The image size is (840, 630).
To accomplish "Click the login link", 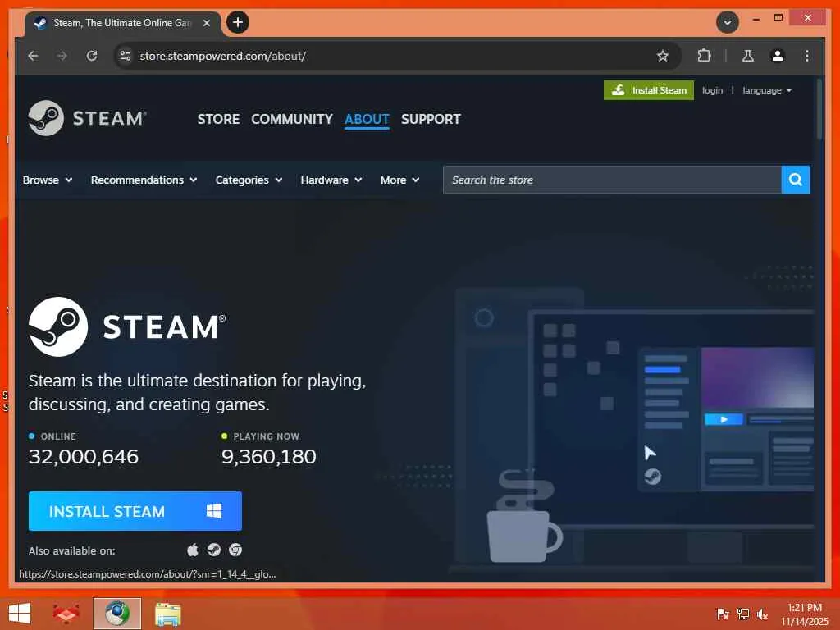I will click(712, 90).
